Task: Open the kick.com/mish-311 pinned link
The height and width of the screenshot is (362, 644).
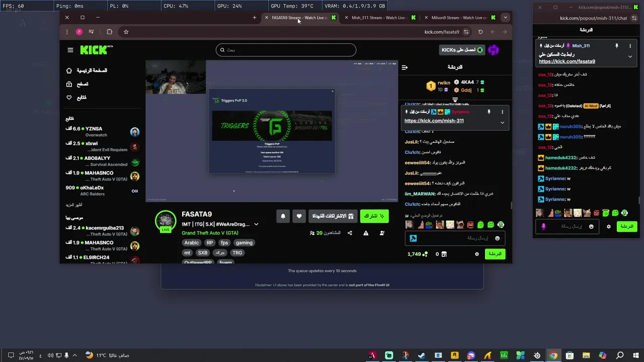Action: click(434, 121)
